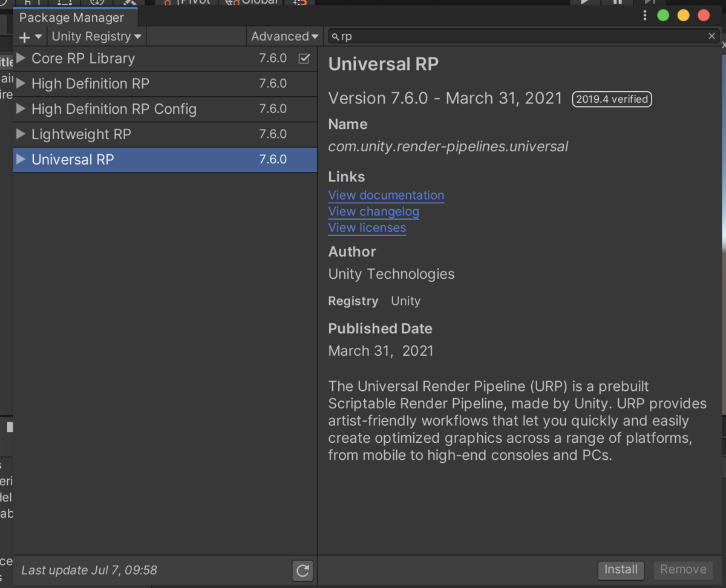Click the add package plus icon
726x588 pixels.
click(24, 36)
